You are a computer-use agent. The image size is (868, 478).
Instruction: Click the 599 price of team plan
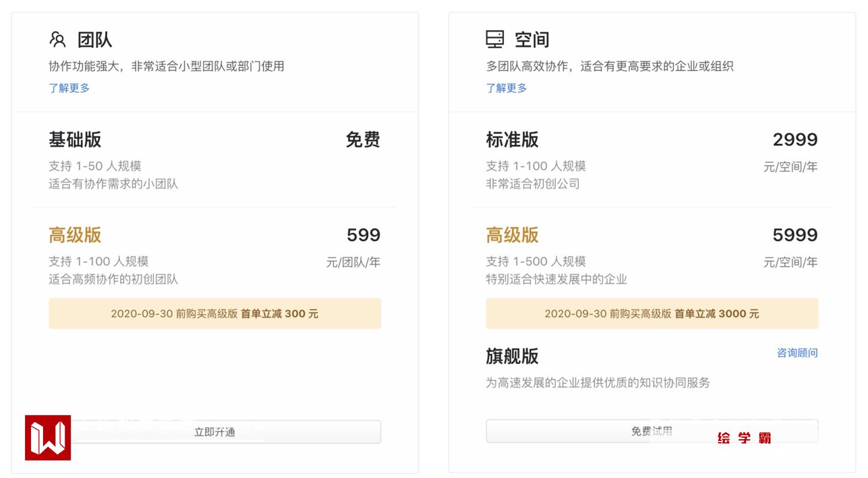(x=363, y=235)
